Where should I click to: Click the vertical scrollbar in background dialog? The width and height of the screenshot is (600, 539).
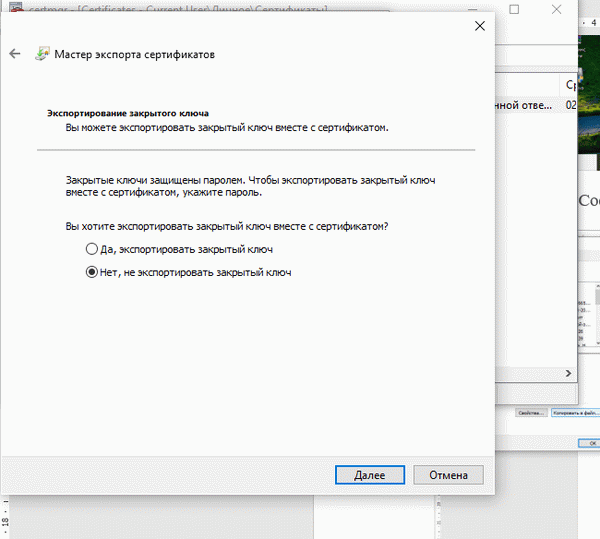(597, 314)
